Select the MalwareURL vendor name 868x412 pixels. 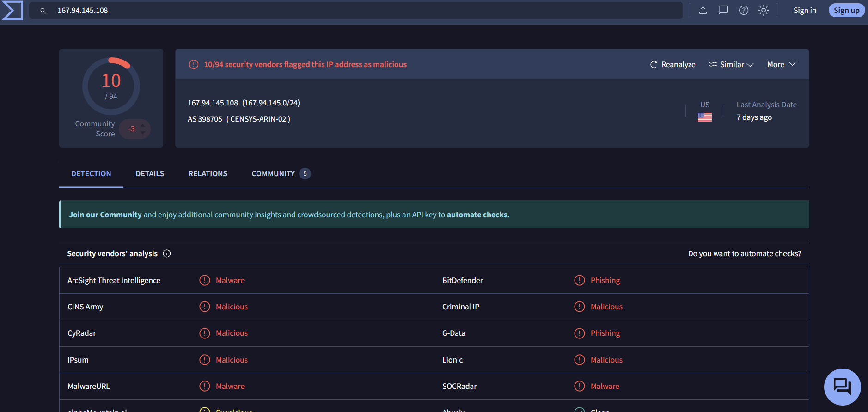click(89, 386)
